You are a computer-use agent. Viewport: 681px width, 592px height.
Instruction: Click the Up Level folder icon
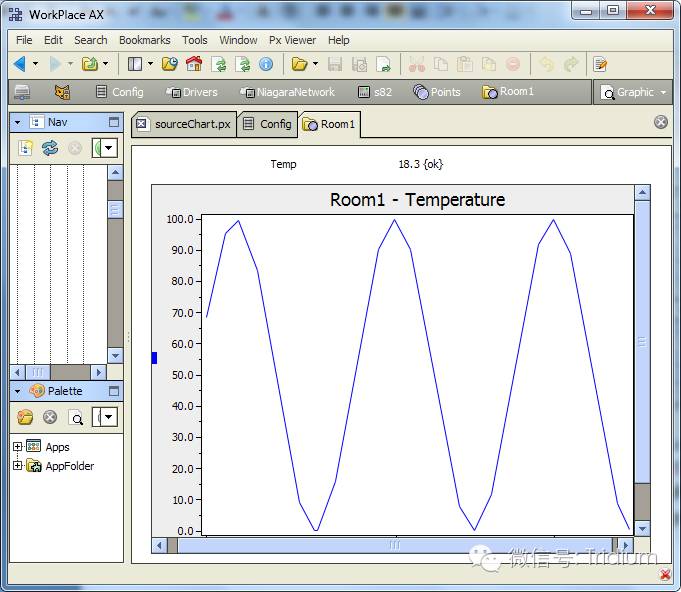tap(90, 64)
